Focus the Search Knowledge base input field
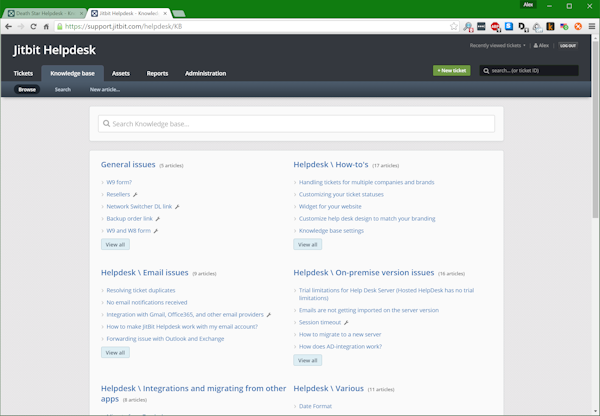The image size is (600, 416). click(x=297, y=124)
